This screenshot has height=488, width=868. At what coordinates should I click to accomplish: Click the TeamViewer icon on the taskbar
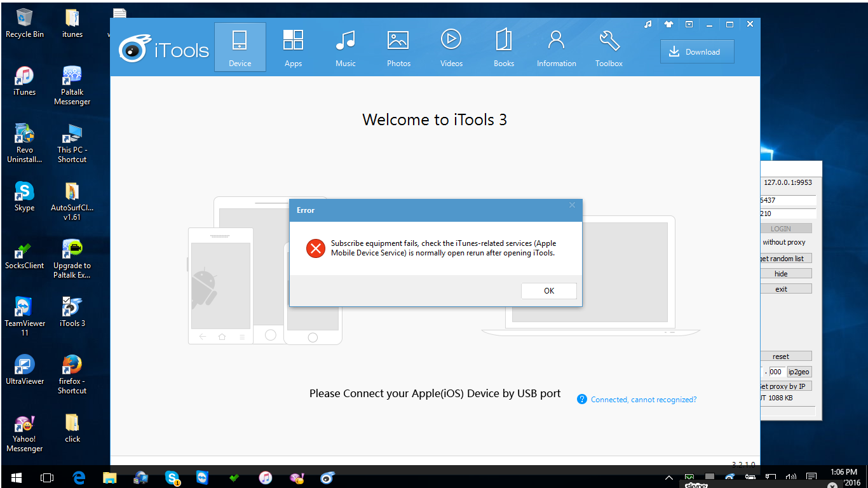coord(203,477)
